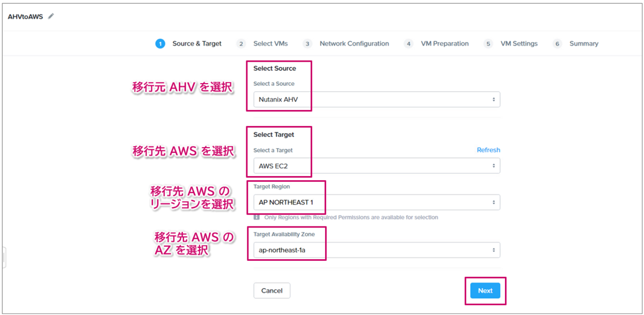Go to step 5 VM Settings
Viewport: 644px width, 315px height.
pyautogui.click(x=510, y=44)
